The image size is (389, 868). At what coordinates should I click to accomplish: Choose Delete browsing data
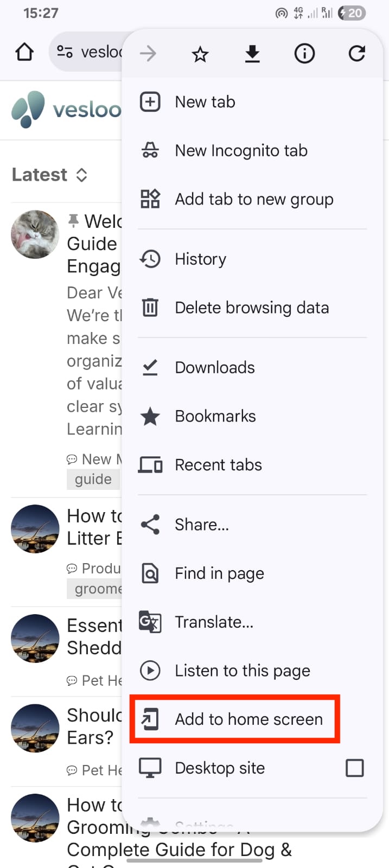point(251,308)
